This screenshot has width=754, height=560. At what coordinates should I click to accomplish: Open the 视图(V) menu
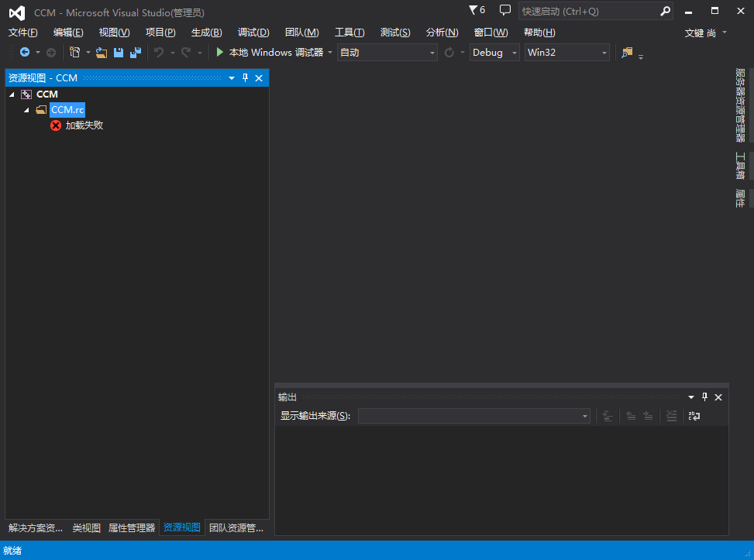pyautogui.click(x=115, y=33)
